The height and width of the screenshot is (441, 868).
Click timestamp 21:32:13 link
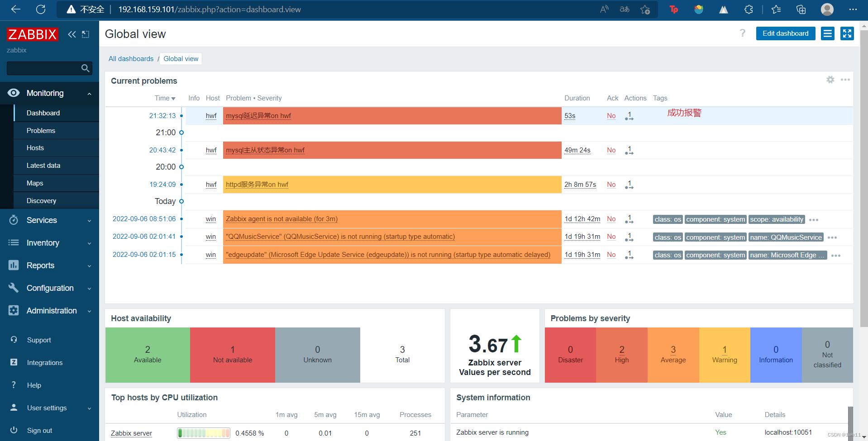coord(162,116)
